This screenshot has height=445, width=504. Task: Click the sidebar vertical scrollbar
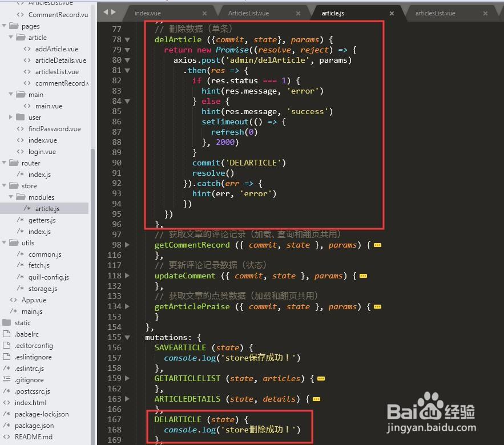[92, 296]
